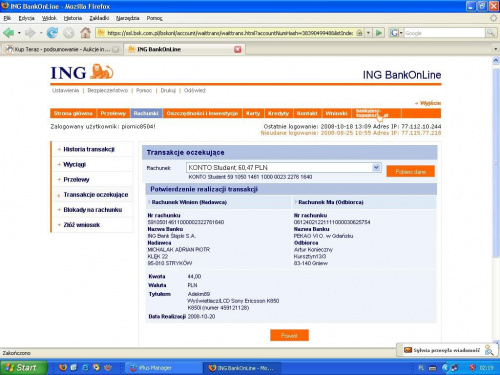Close the Kup Teraz tab
Image resolution: width=500 pixels, height=375 pixels.
pyautogui.click(x=115, y=49)
